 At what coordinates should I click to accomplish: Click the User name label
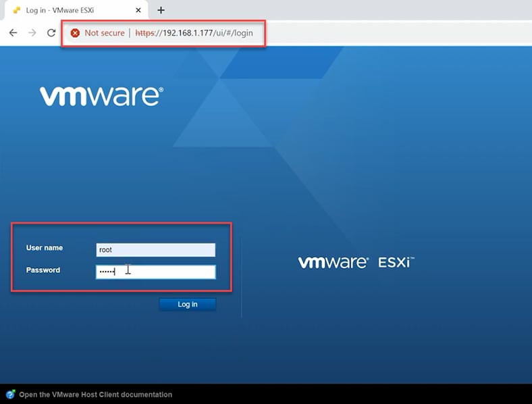point(45,248)
